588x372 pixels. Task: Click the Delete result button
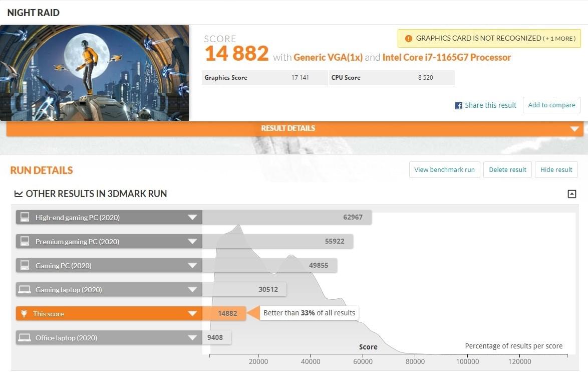click(507, 169)
